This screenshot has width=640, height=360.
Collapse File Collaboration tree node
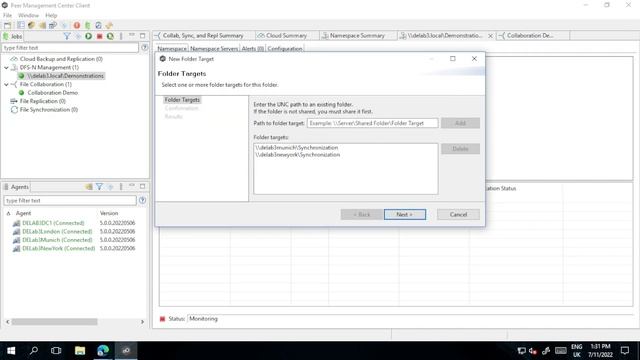tap(7, 84)
